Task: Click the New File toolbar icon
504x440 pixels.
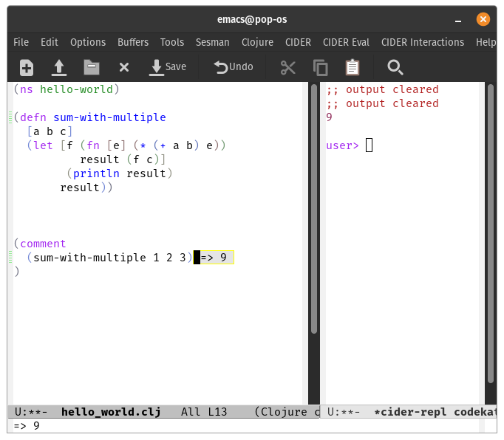Action: click(27, 68)
